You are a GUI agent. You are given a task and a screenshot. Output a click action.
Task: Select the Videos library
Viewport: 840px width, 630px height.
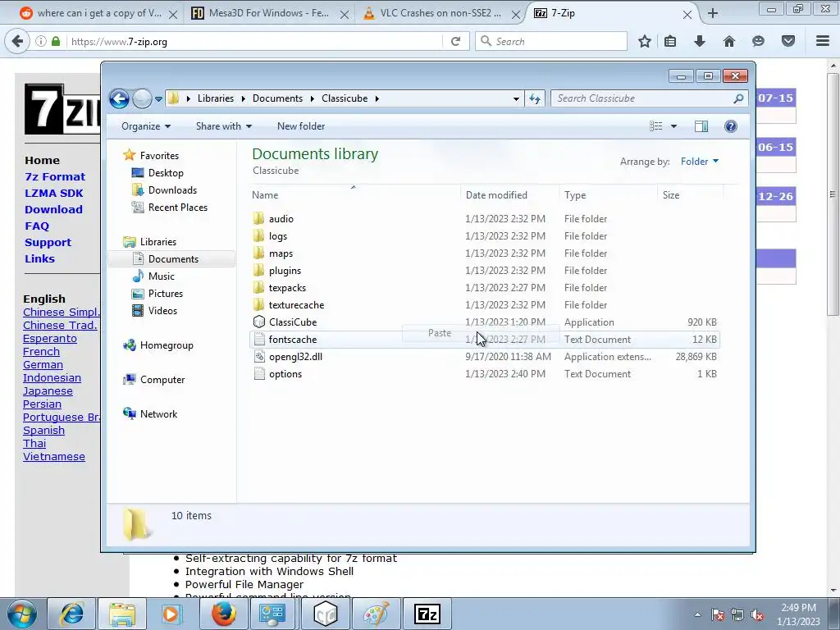[x=162, y=311]
